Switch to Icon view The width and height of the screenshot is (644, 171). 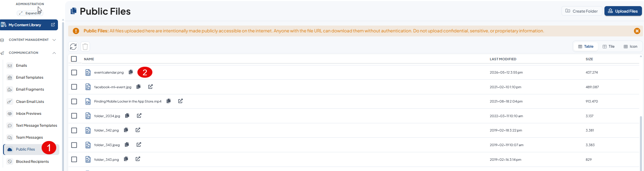pos(630,46)
